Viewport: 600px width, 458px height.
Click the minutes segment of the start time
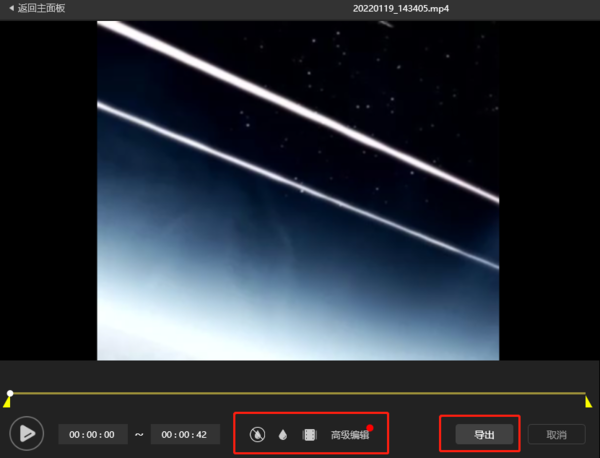tap(92, 435)
